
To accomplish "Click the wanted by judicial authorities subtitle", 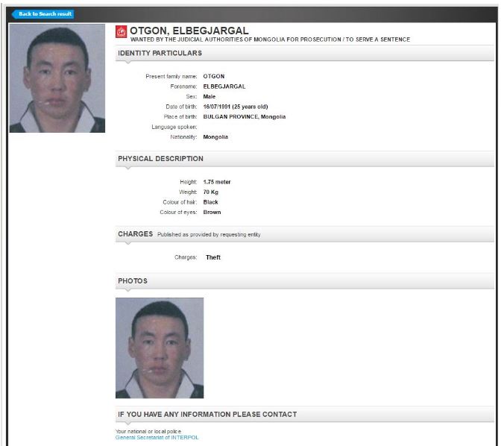I will coord(270,40).
